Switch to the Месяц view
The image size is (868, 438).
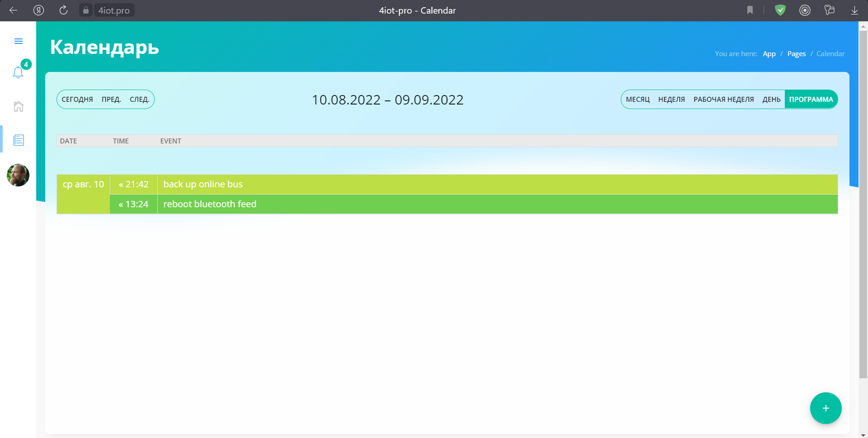(x=637, y=100)
